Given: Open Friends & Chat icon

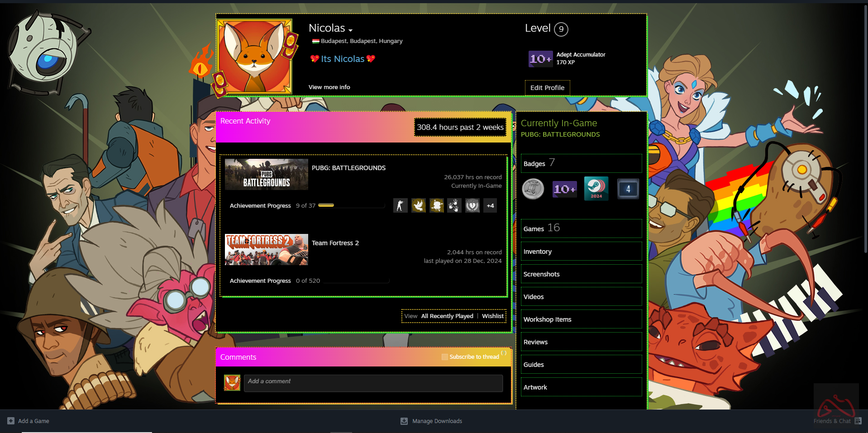Looking at the screenshot, I should [858, 421].
